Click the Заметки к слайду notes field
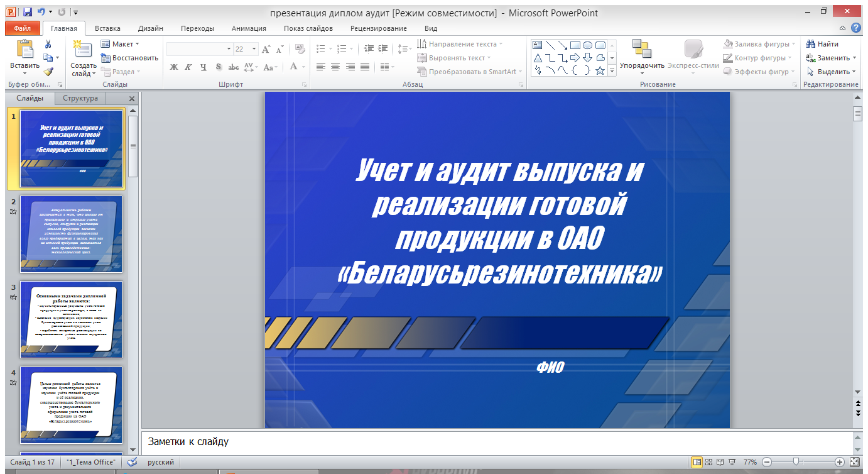 pyautogui.click(x=496, y=442)
